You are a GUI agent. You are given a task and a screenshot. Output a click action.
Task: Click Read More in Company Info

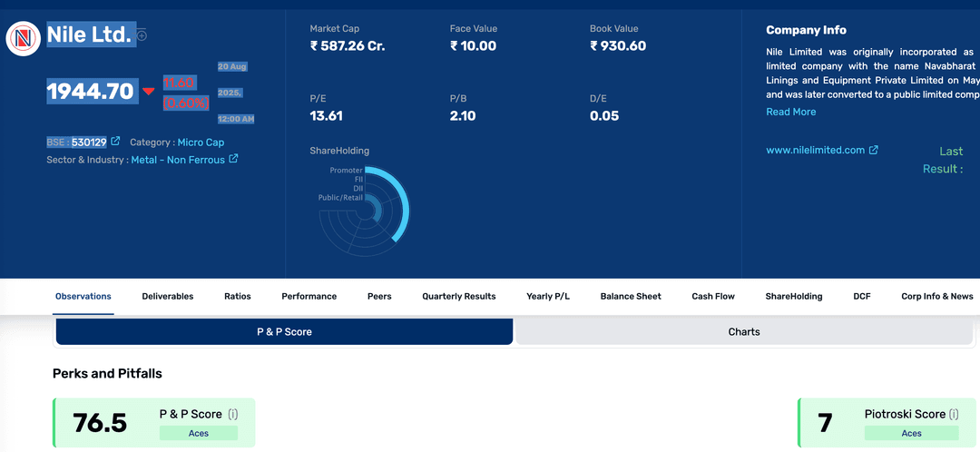[x=790, y=112]
